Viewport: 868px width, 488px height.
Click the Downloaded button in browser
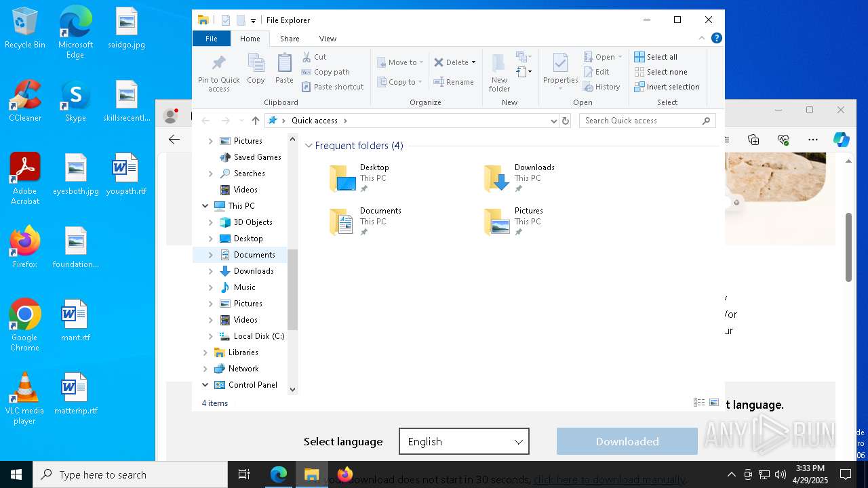(x=627, y=441)
